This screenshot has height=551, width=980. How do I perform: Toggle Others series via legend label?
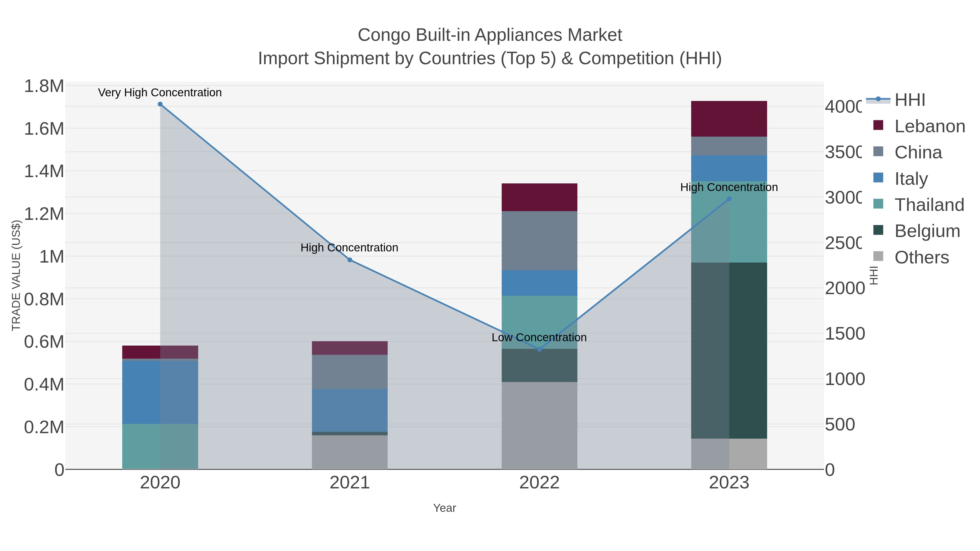[922, 257]
